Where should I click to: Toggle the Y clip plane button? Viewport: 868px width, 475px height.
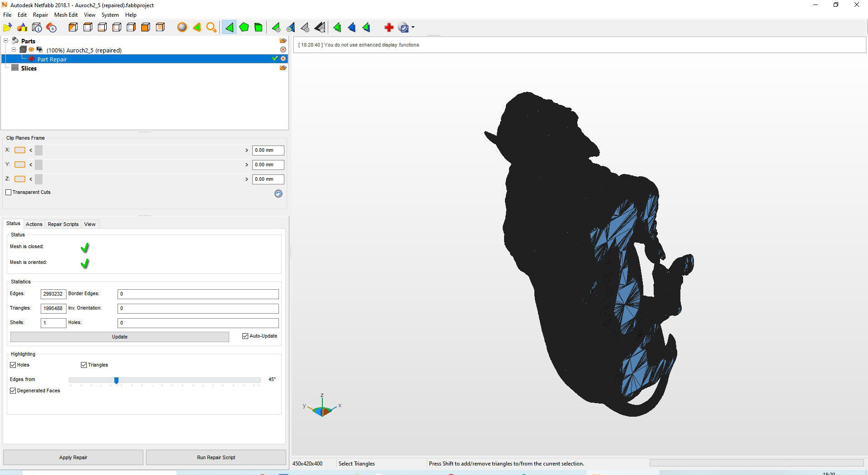pos(20,165)
